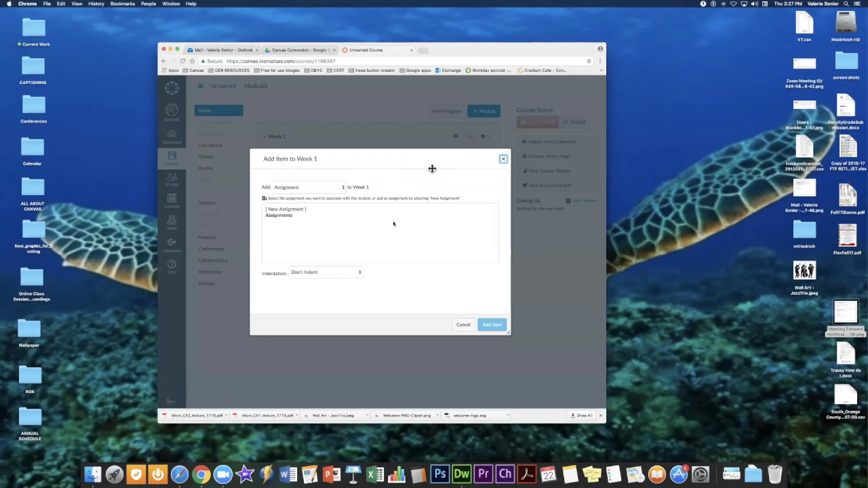Switch to the Mail - Valerie Senior Outlook tab
The image size is (868, 488).
[224, 49]
